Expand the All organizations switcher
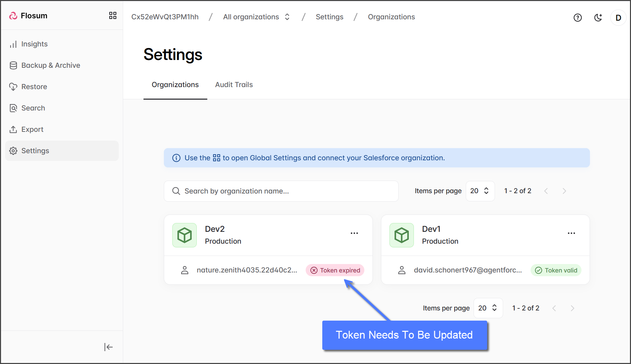 (x=256, y=17)
